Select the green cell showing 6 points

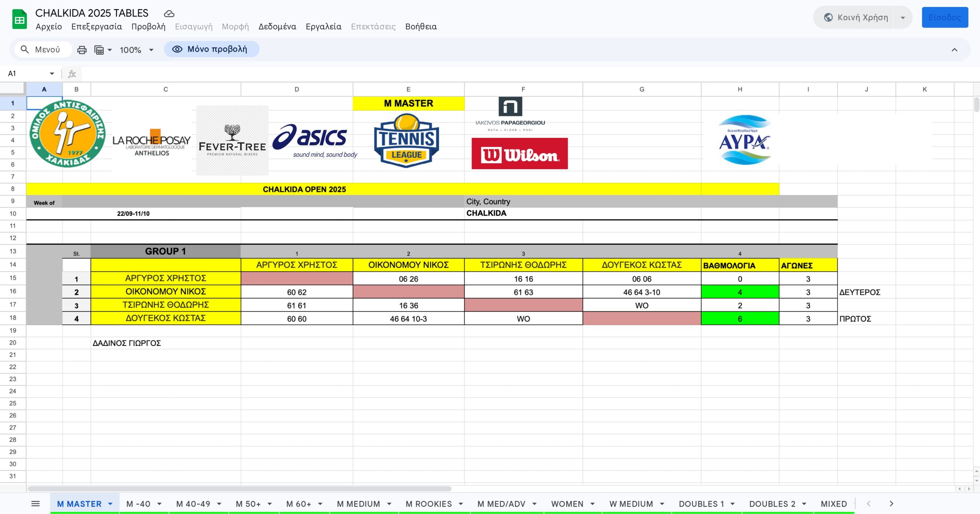740,319
